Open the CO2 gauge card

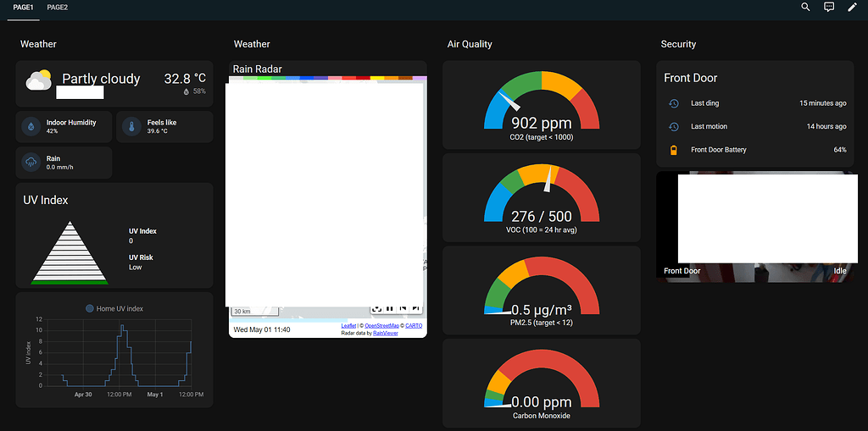pyautogui.click(x=542, y=104)
